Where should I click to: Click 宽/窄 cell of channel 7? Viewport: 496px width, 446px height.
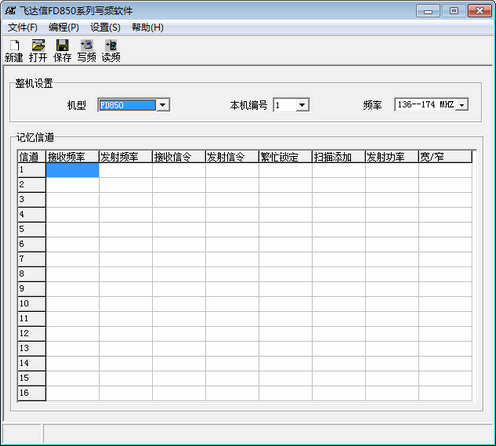pyautogui.click(x=445, y=259)
